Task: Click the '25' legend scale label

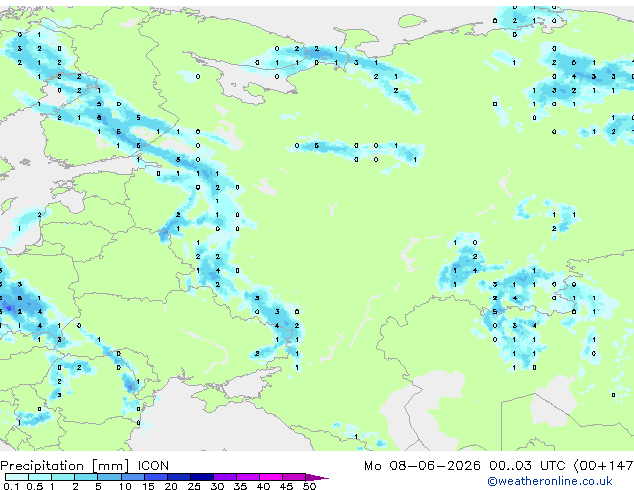Action: [x=194, y=486]
